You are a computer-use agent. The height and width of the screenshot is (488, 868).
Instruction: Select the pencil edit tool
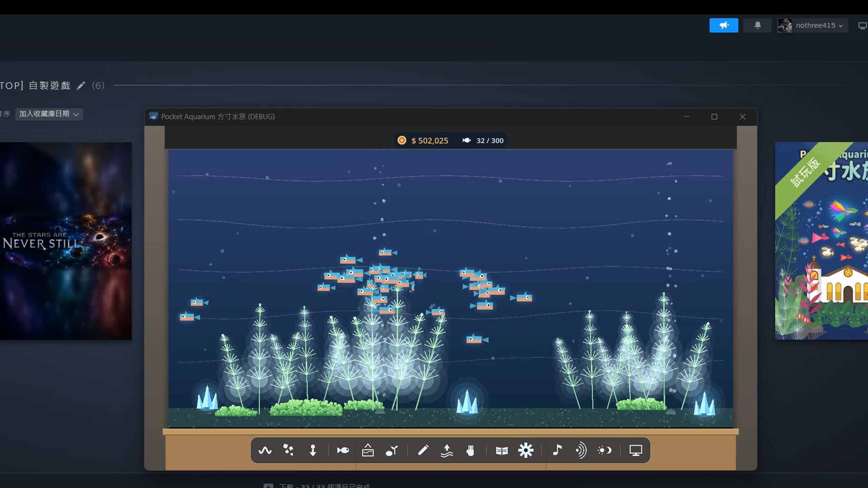[x=423, y=450]
